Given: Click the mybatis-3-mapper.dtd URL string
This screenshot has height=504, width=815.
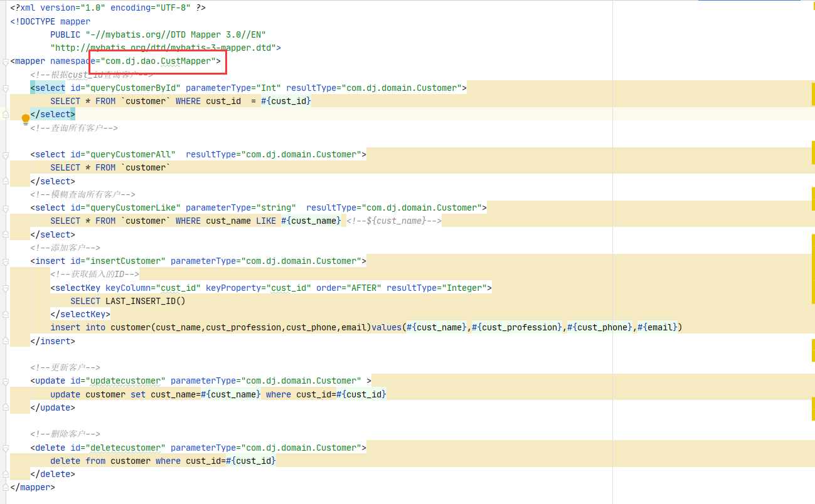Looking at the screenshot, I should coord(166,48).
